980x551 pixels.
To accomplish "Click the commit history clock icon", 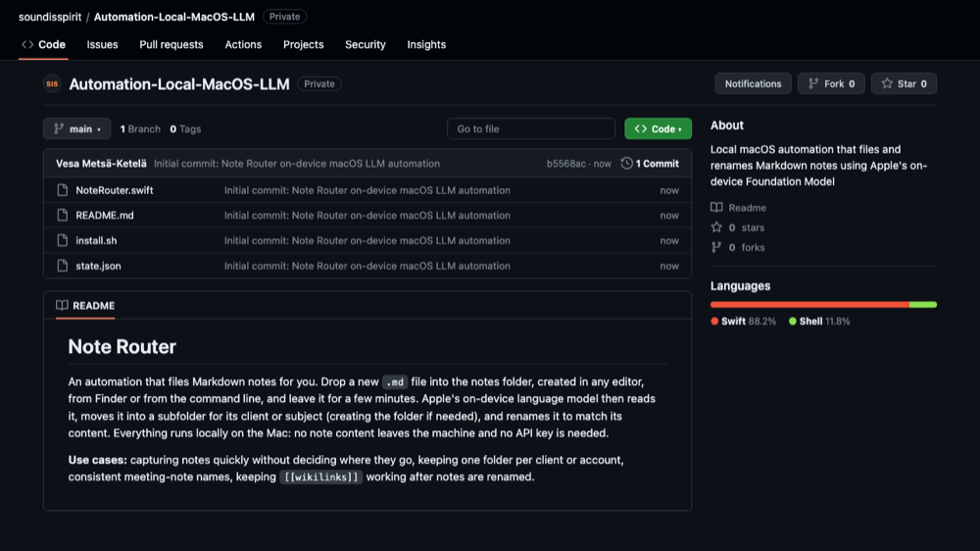I will 626,163.
